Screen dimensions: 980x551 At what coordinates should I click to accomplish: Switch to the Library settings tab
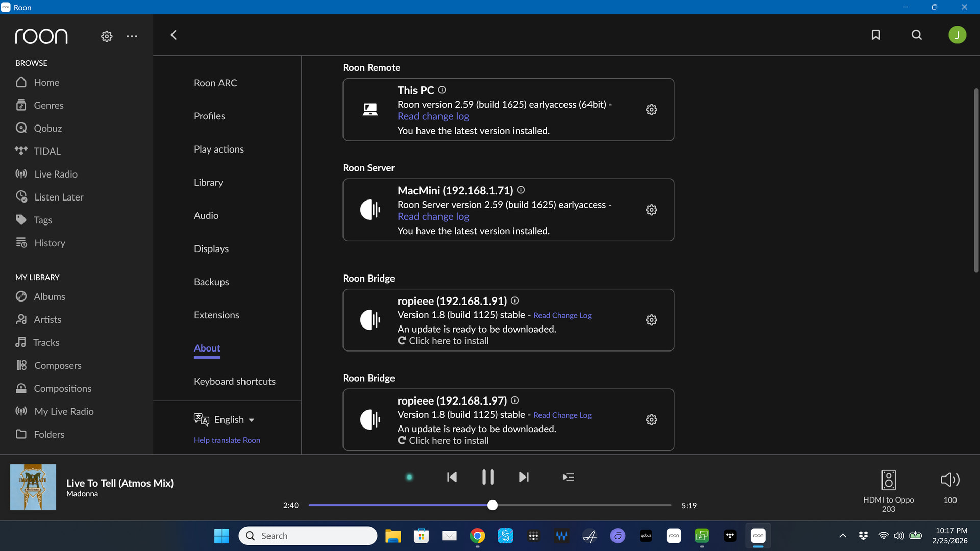point(208,182)
